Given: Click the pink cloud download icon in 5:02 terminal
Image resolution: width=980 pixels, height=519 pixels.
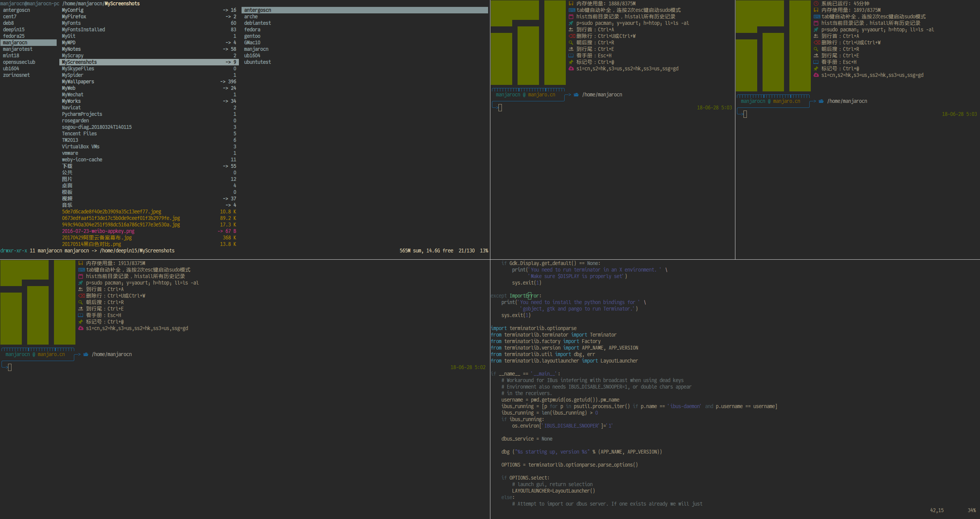Looking at the screenshot, I should tap(81, 328).
